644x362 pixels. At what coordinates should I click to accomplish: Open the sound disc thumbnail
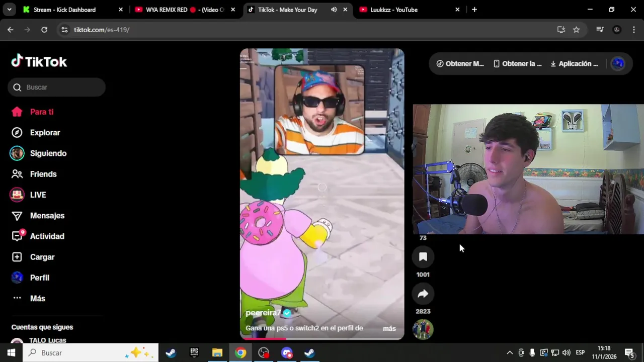coord(423,329)
